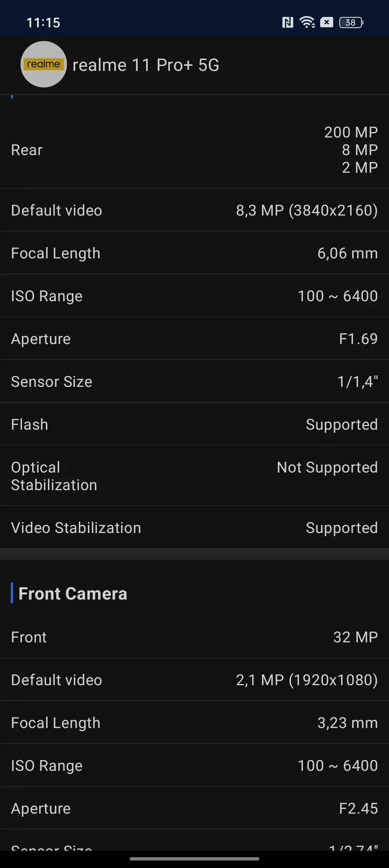Tap the Video Stabilization row
Image resolution: width=389 pixels, height=868 pixels.
[x=194, y=528]
